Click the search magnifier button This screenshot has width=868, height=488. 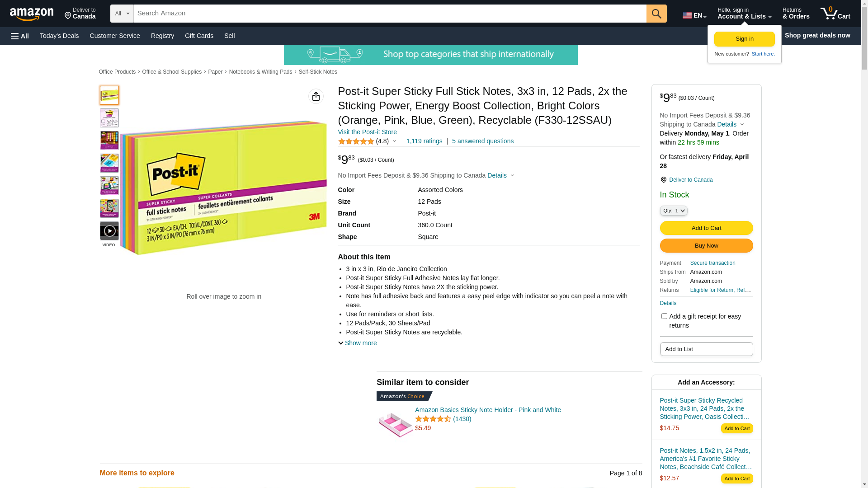pos(656,14)
